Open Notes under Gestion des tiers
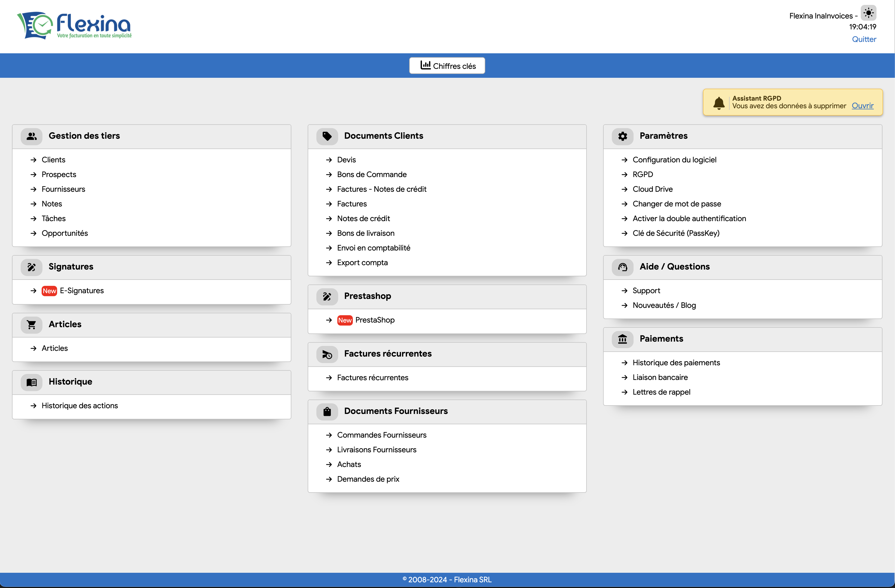This screenshot has height=588, width=895. click(52, 204)
